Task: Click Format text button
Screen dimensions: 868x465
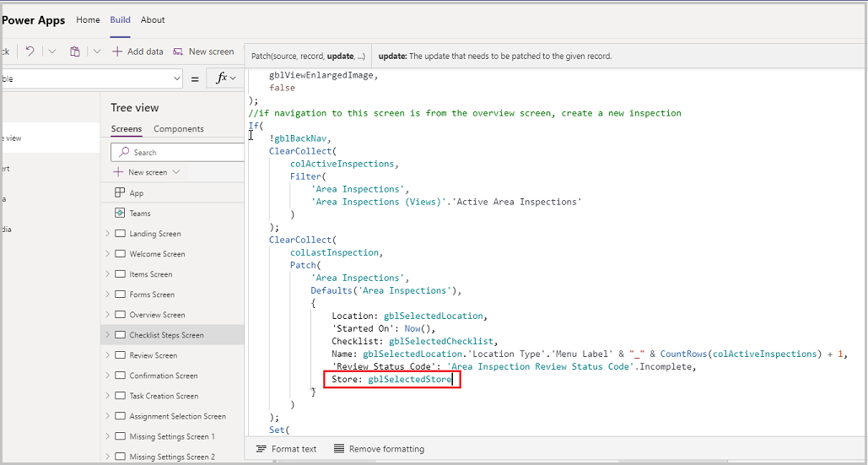Action: point(286,449)
